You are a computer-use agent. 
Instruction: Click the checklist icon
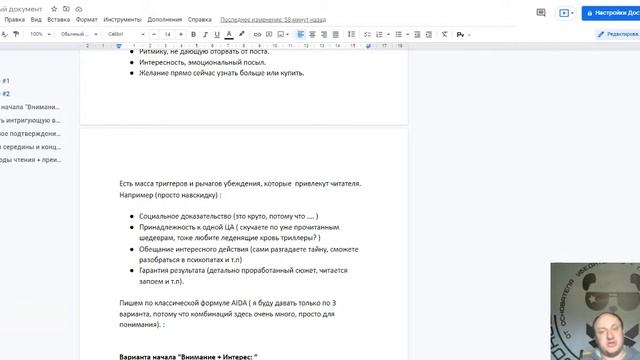coord(367,34)
